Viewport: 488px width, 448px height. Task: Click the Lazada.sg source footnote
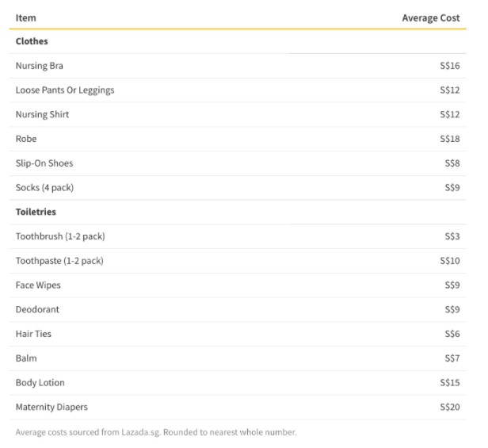coord(156,432)
